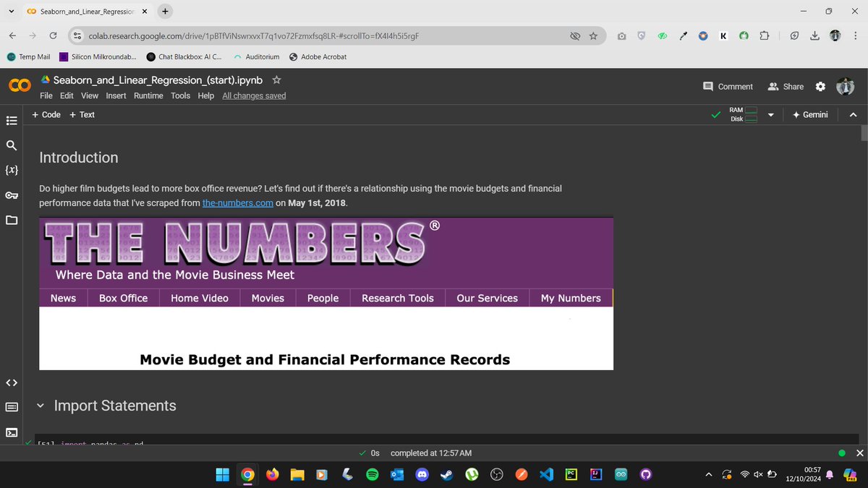Open the Chrome three-dot menu

tap(855, 35)
